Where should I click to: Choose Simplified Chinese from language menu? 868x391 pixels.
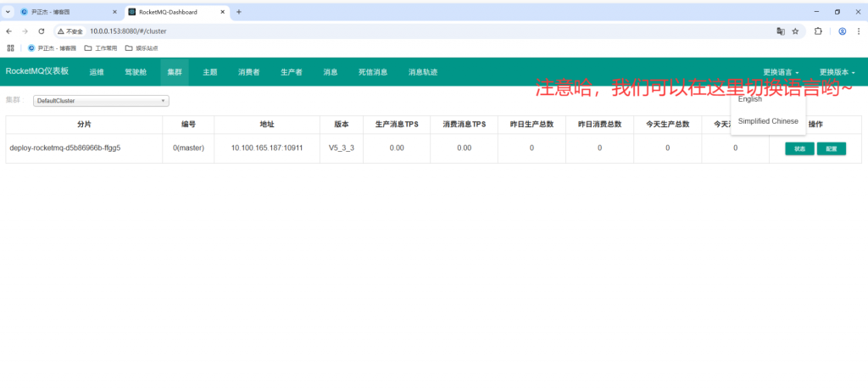click(x=768, y=120)
